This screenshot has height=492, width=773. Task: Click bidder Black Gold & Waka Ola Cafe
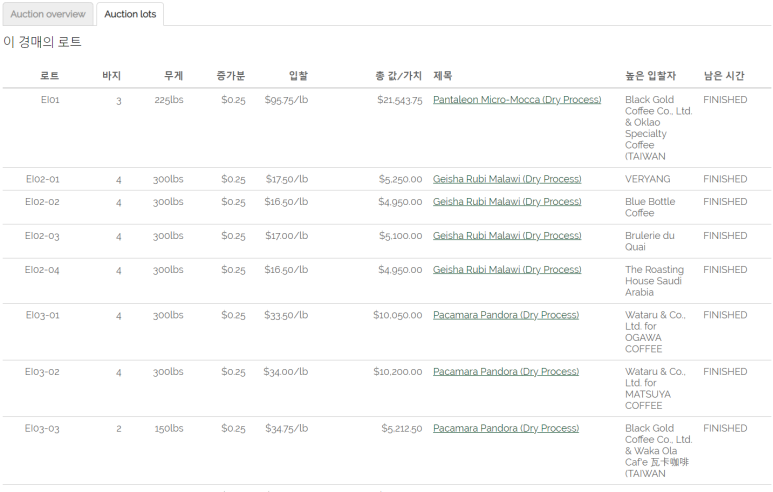pyautogui.click(x=659, y=451)
